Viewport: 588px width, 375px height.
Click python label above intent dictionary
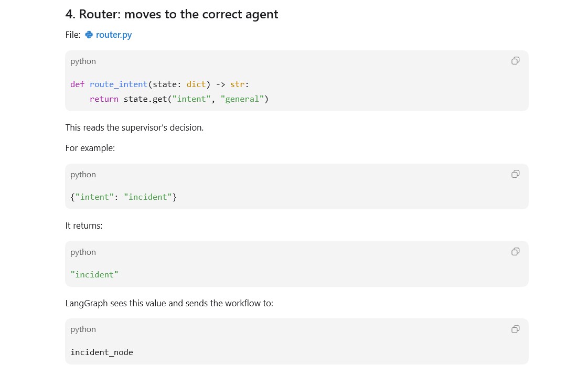[83, 174]
